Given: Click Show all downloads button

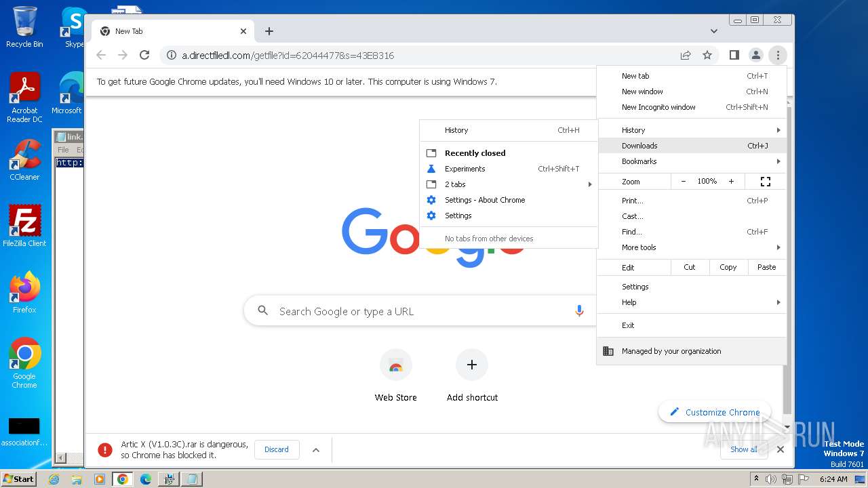Looking at the screenshot, I should pyautogui.click(x=744, y=449).
